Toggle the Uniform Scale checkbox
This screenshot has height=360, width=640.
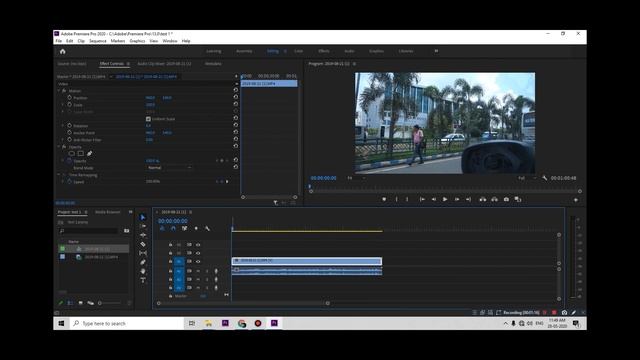148,119
